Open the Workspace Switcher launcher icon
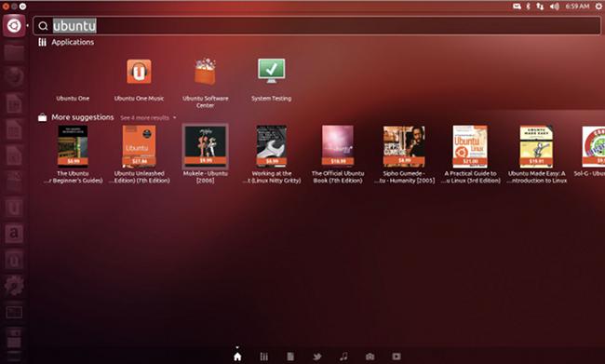Screen dimensions: 605x364 [14, 312]
